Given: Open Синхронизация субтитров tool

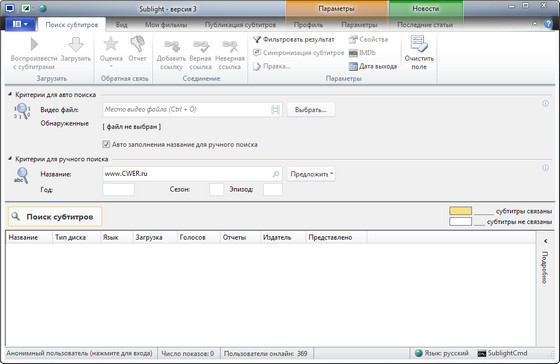Looking at the screenshot, I should (299, 53).
